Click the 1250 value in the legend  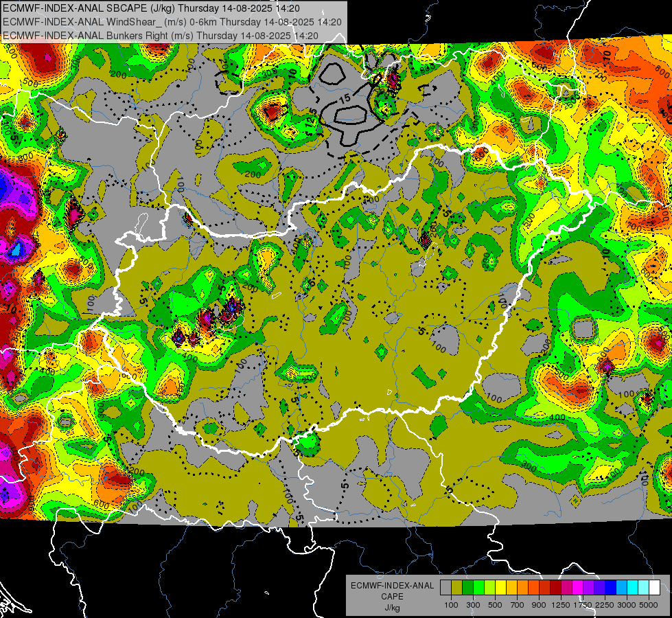tap(561, 605)
